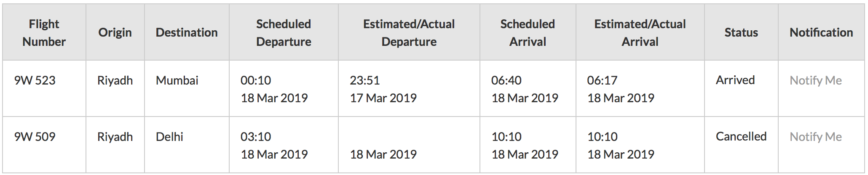Click the Mumbai destination cell

(187, 88)
